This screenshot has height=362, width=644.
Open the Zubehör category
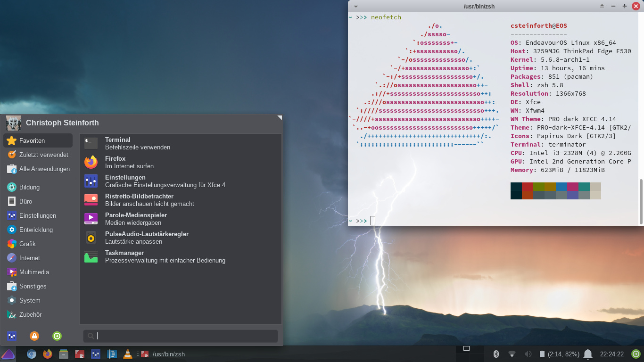(38, 314)
